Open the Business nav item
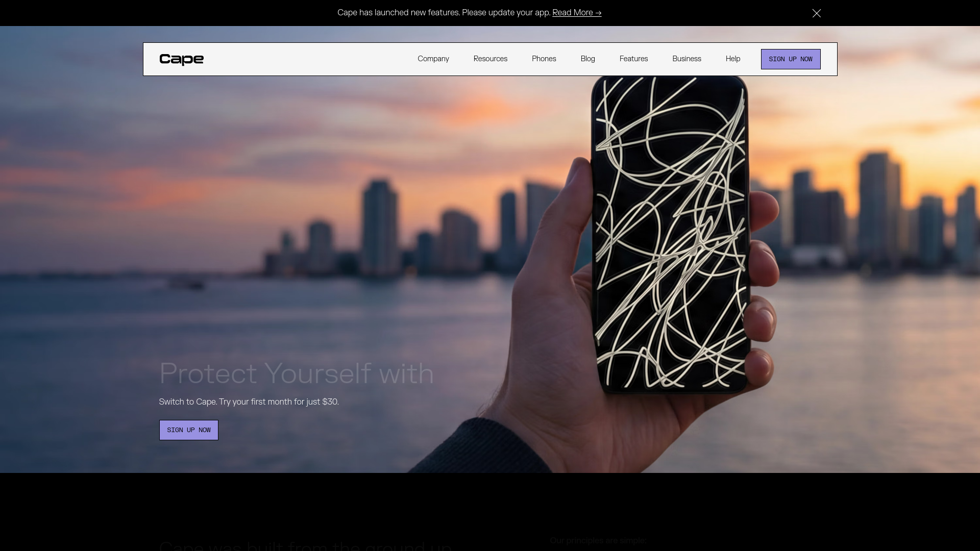The image size is (980, 551). pos(687,59)
